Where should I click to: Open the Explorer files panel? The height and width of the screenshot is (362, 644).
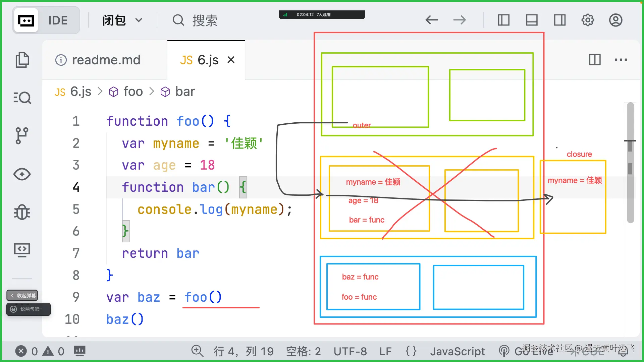22,60
